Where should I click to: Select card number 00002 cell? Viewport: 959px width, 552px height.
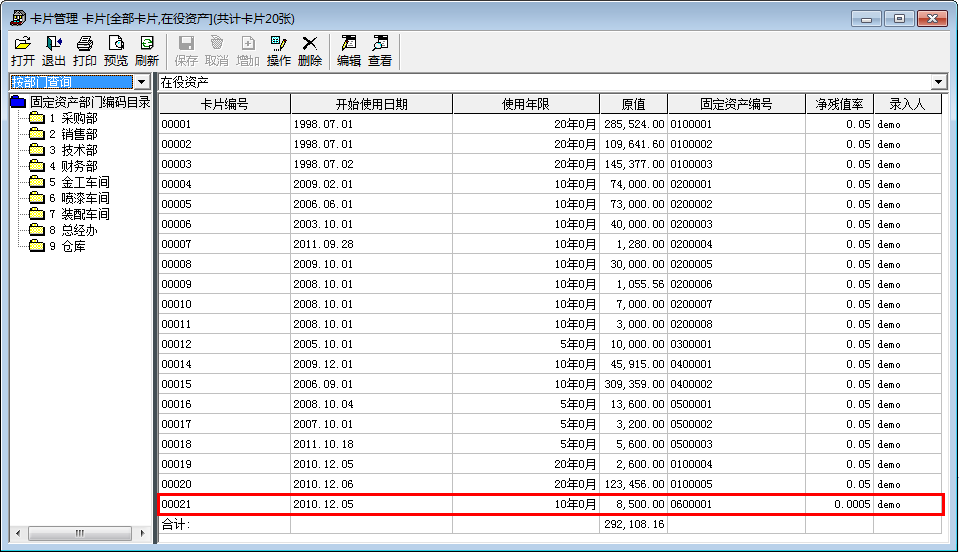[x=224, y=144]
